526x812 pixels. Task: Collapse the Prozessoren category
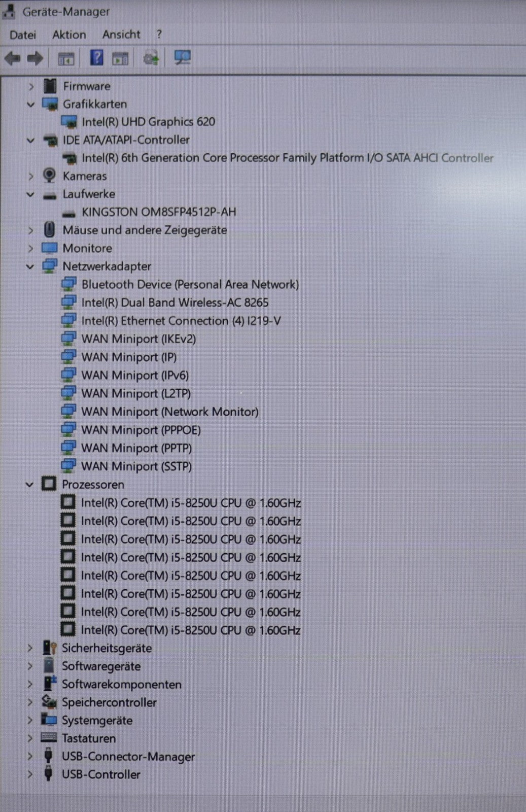29,485
